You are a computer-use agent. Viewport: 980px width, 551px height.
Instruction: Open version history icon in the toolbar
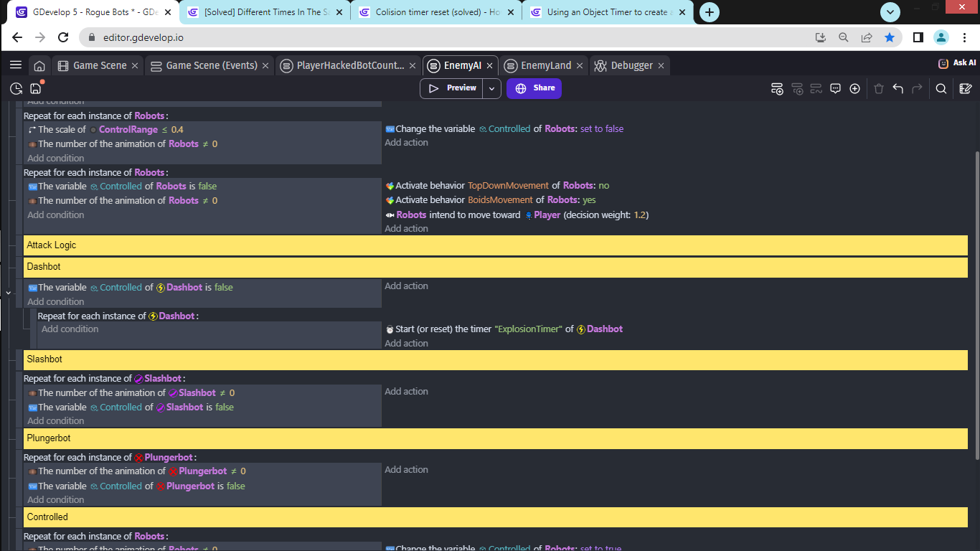[x=16, y=88]
